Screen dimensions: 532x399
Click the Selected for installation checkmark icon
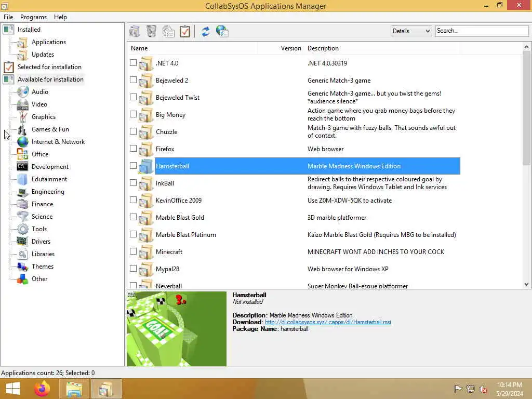point(9,67)
